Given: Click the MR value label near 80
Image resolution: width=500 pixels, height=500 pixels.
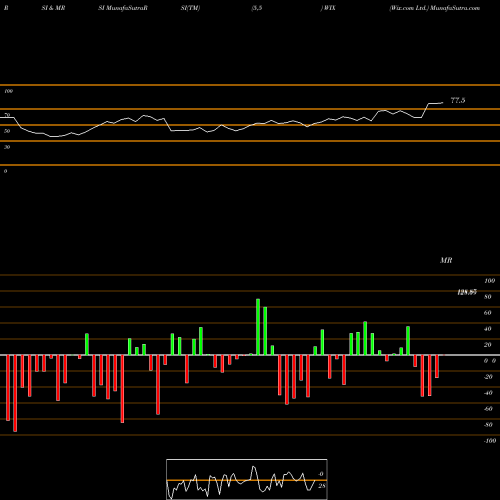Looking at the screenshot, I should click(x=467, y=292).
